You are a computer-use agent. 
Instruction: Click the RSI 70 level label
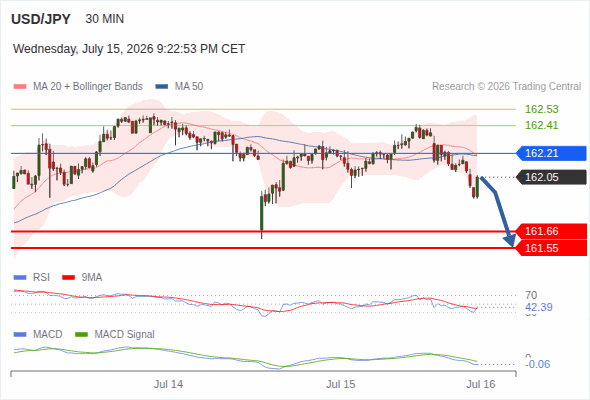point(531,295)
